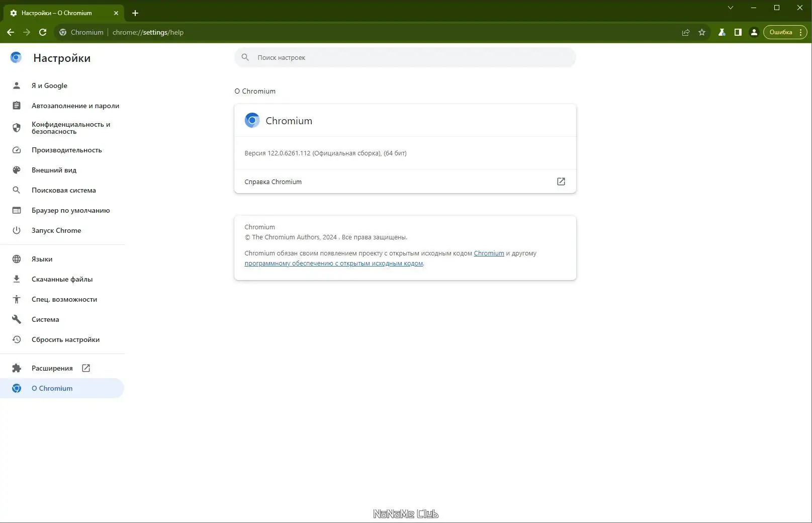Select the Настройки – О Chromium tab
Viewport: 812px width, 523px height.
63,13
